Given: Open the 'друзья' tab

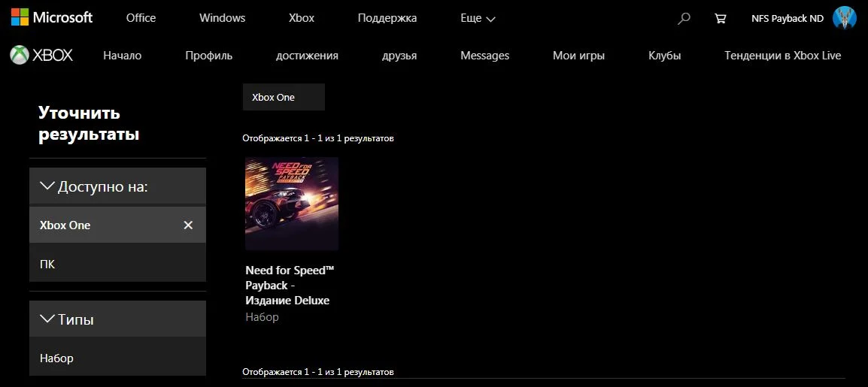Looking at the screenshot, I should [399, 56].
